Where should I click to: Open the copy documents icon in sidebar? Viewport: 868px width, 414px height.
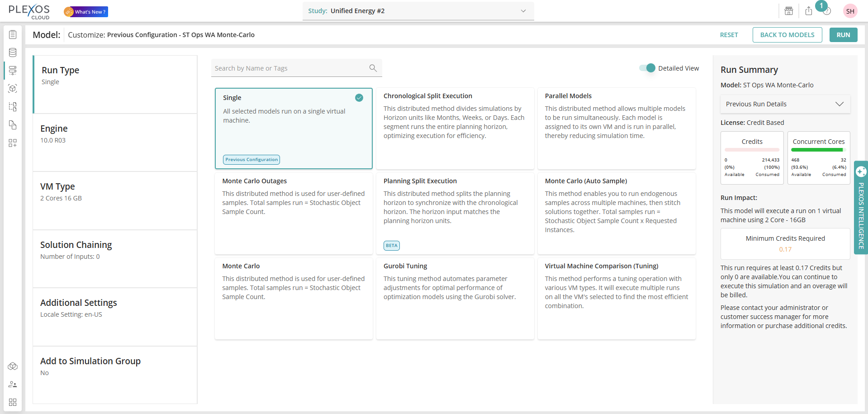(13, 125)
